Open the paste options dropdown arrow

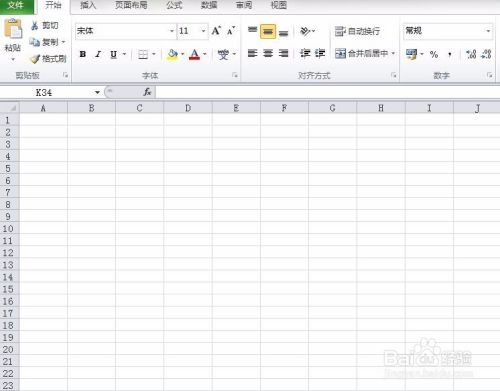tap(13, 60)
